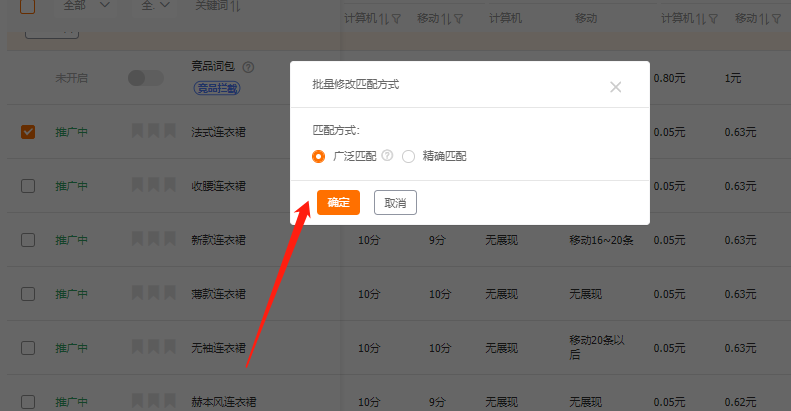
Task: Click the keyword 新款连衣裙
Action: (218, 240)
